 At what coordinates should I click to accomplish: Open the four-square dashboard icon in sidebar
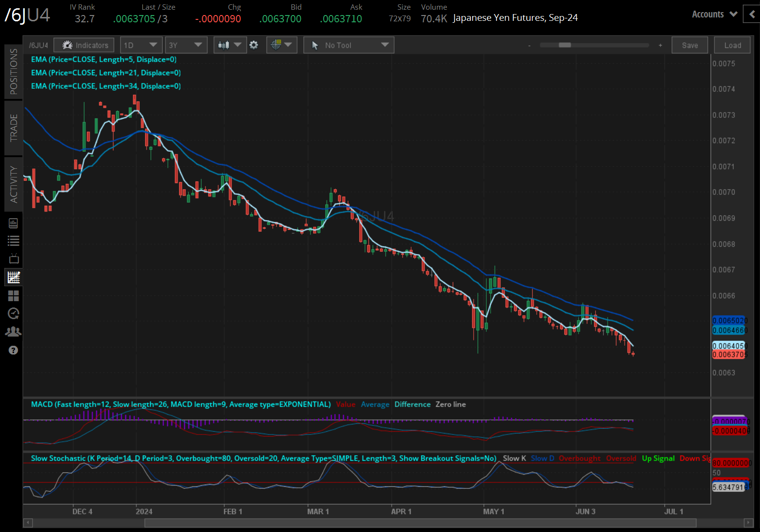[14, 296]
